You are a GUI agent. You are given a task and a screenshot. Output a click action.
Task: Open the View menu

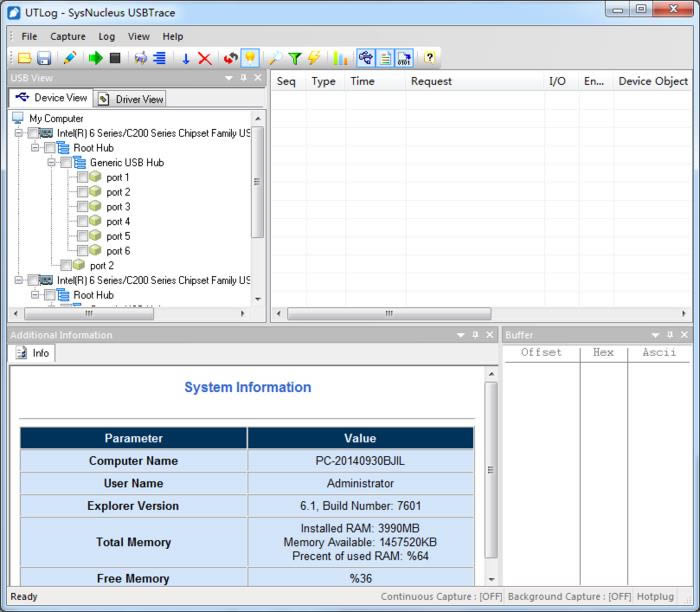point(139,37)
